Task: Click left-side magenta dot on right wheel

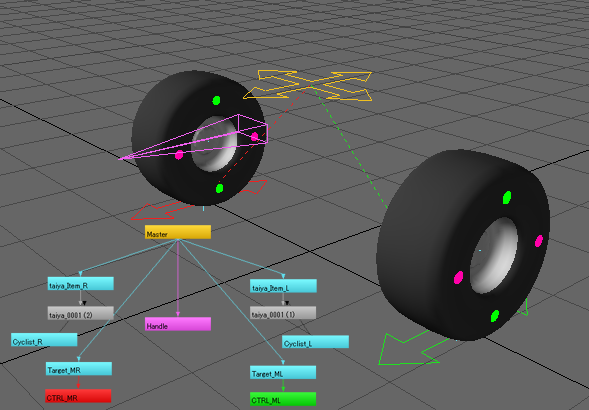Action: (x=458, y=277)
